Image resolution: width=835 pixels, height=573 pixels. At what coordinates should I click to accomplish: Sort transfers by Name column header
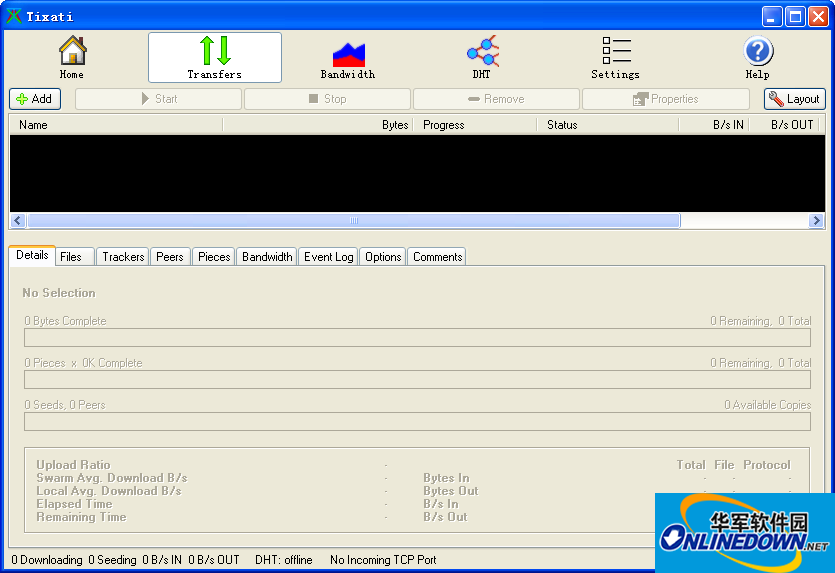click(x=115, y=125)
